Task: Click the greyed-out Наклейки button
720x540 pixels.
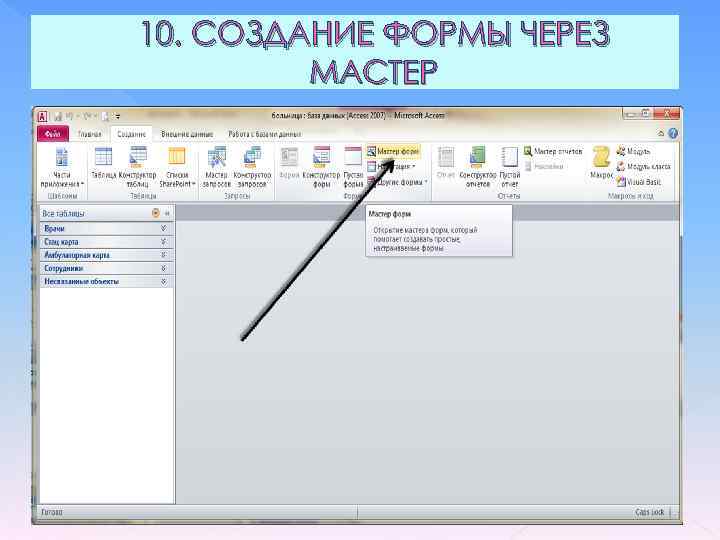Action: 544,167
